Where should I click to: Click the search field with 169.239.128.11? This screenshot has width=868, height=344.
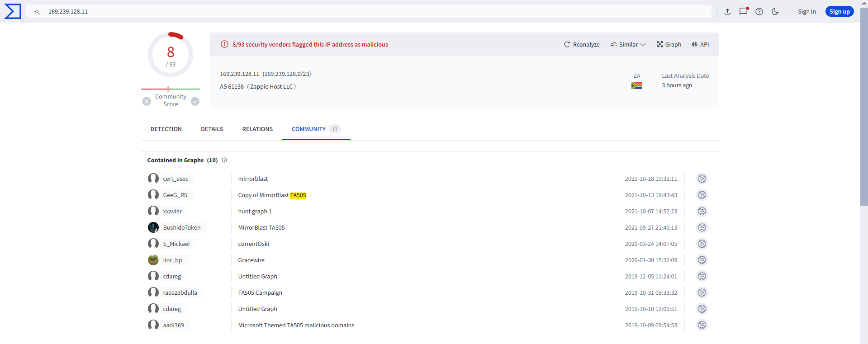[368, 12]
